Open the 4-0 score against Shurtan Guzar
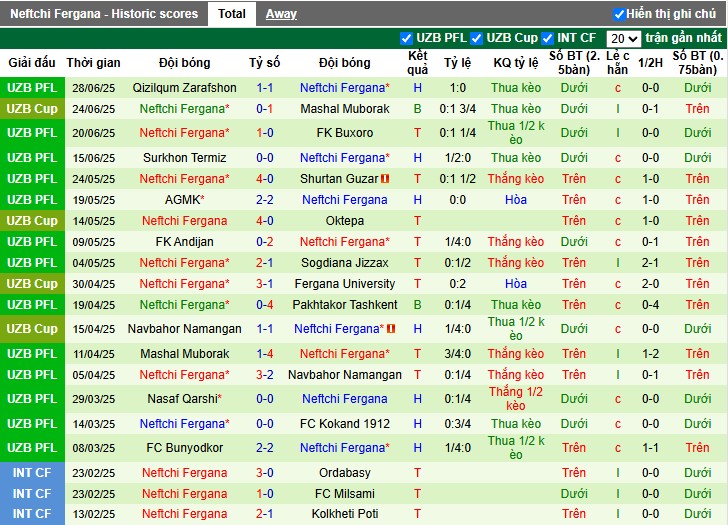This screenshot has width=728, height=525. tap(265, 179)
